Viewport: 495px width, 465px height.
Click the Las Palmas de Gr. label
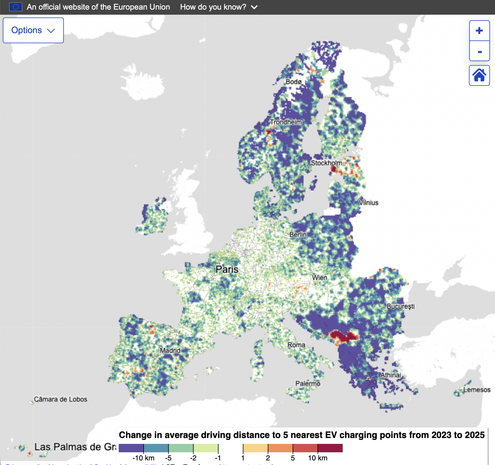(75, 447)
